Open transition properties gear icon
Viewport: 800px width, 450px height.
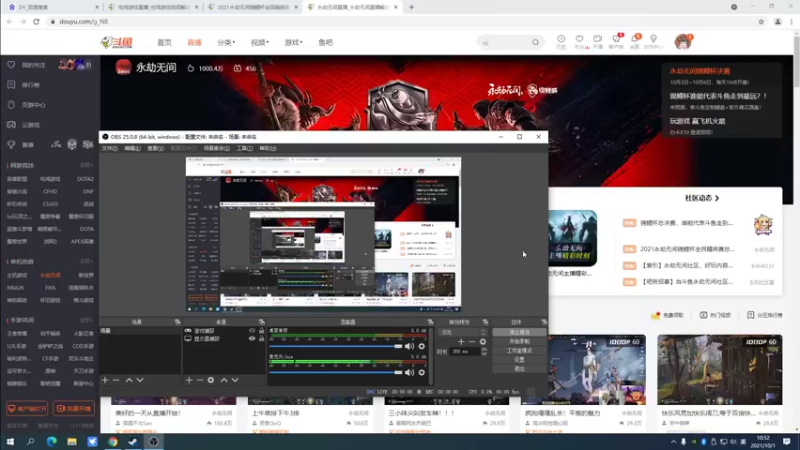pyautogui.click(x=483, y=342)
